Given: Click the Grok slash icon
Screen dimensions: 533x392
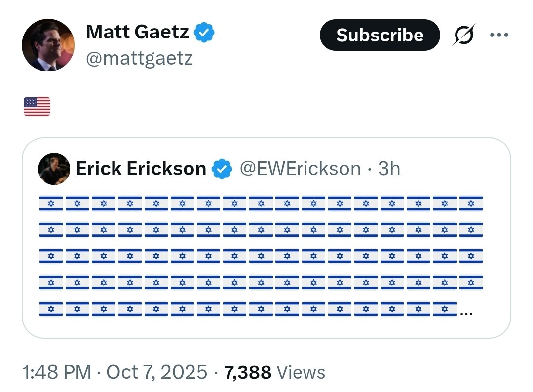Looking at the screenshot, I should pos(463,36).
